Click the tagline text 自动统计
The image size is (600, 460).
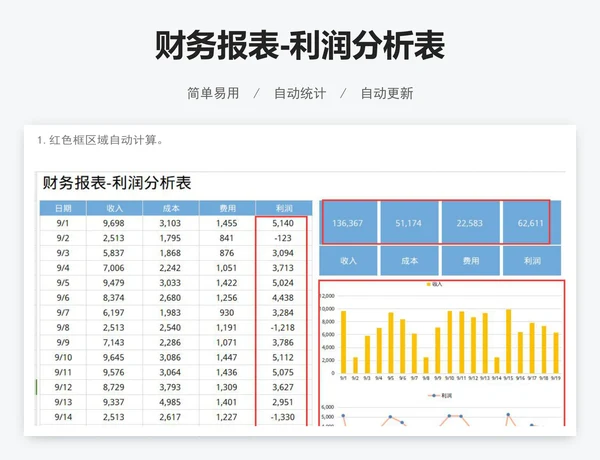coord(300,93)
